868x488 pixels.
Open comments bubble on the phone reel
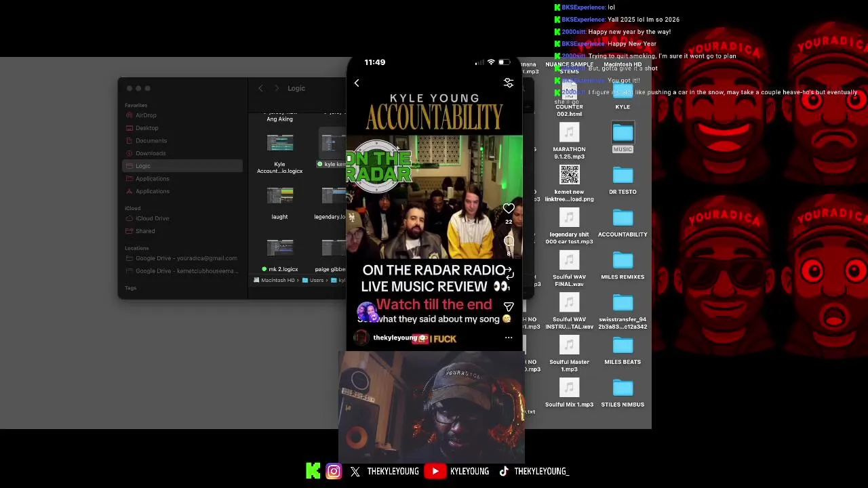coord(509,241)
